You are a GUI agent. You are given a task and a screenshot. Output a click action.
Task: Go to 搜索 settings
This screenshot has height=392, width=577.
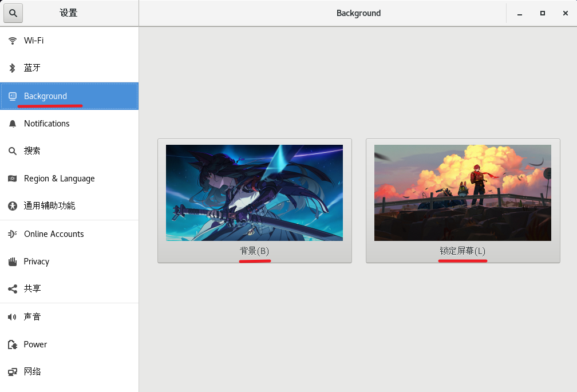[69, 151]
